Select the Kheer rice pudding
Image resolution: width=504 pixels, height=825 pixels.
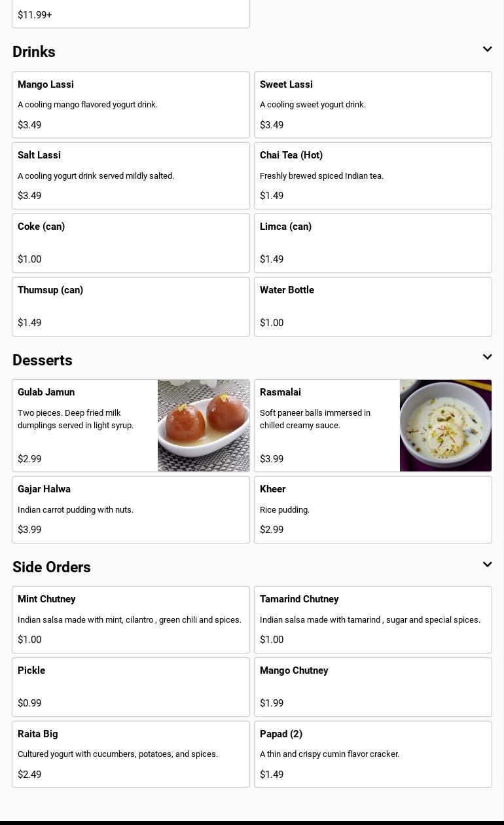click(373, 509)
